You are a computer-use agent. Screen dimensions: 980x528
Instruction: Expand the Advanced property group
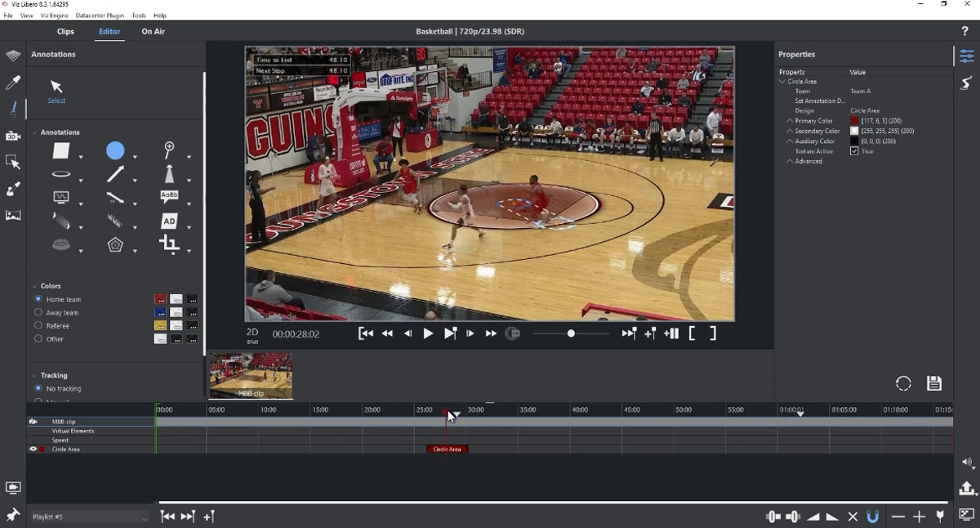(790, 161)
